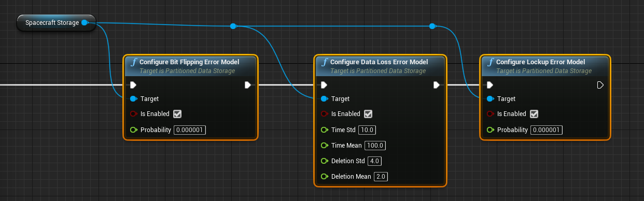Click second reroute knot above Lockup node
Viewport: 644px width, 201px height.
[x=432, y=26]
